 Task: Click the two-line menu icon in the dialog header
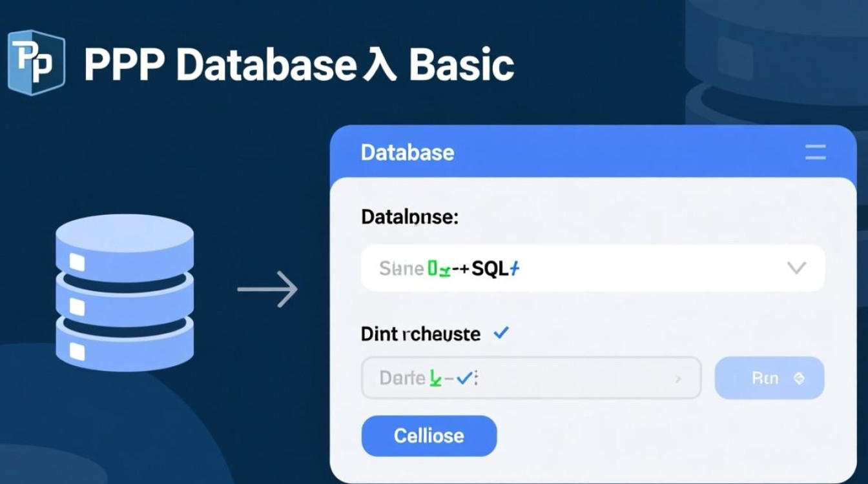coord(815,153)
